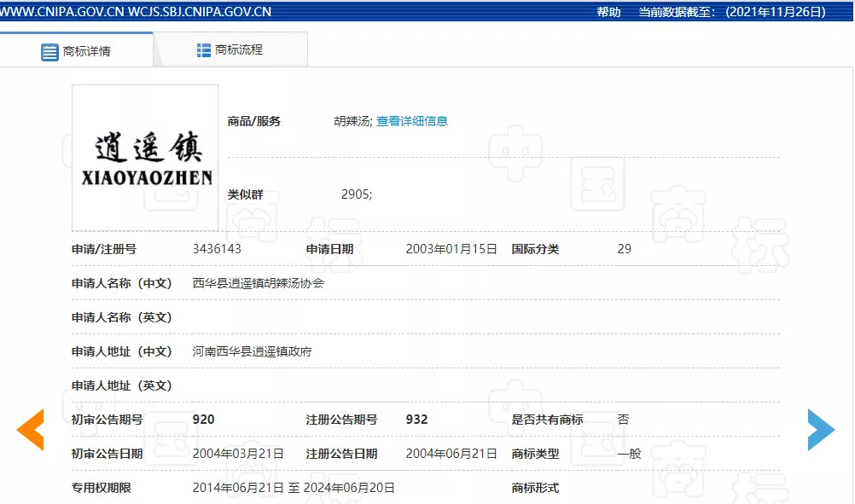Click the 逍遥镇 trademark image

coord(145,158)
